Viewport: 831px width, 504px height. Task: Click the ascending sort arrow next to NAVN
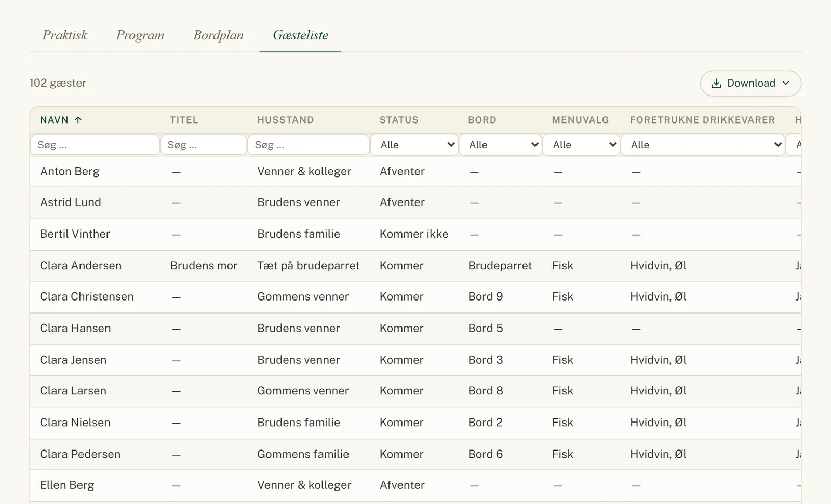[x=78, y=120]
